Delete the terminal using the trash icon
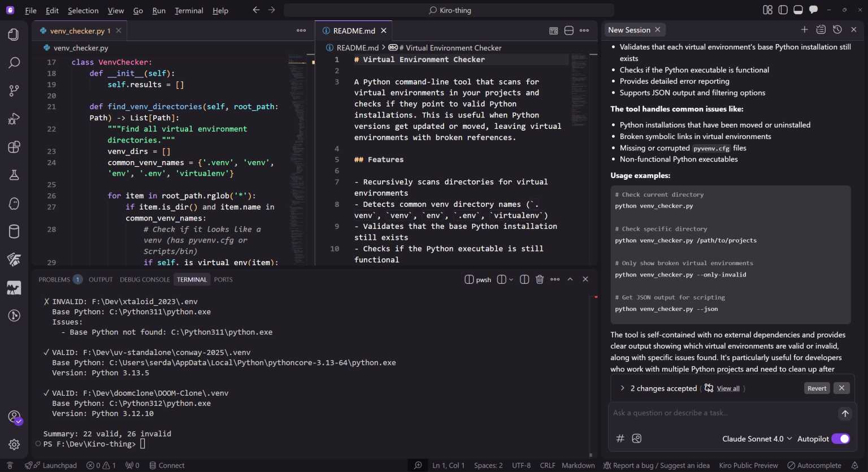 pos(540,279)
